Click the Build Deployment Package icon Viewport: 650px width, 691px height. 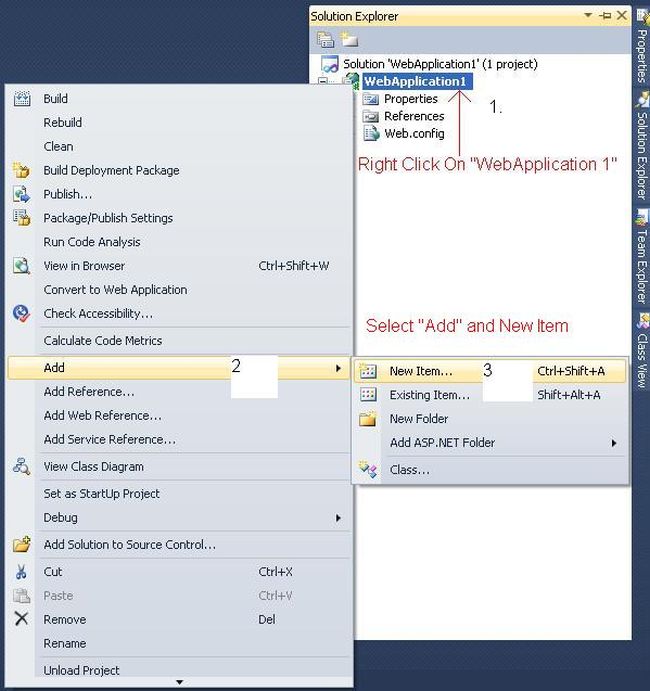click(21, 171)
